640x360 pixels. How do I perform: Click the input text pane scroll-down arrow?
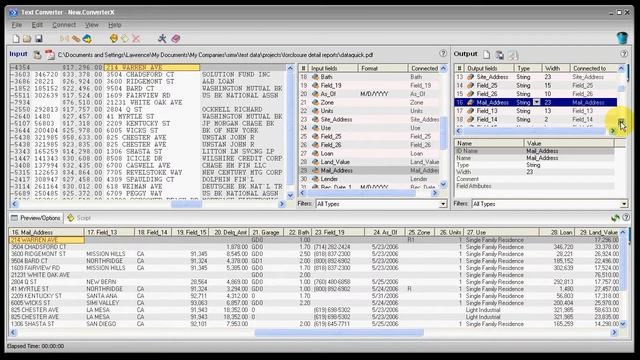tap(290, 196)
